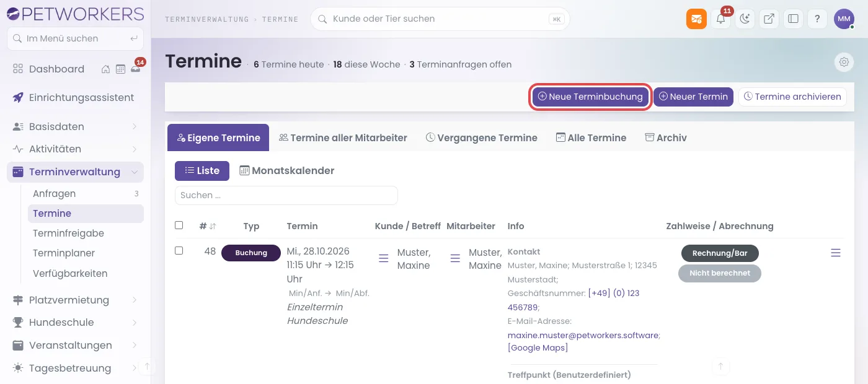Click the Buchung type badge
The image size is (868, 384).
pyautogui.click(x=251, y=253)
